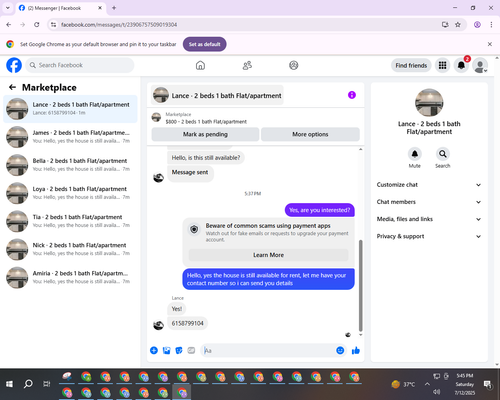
Task: Click Find friends button
Action: point(411,65)
